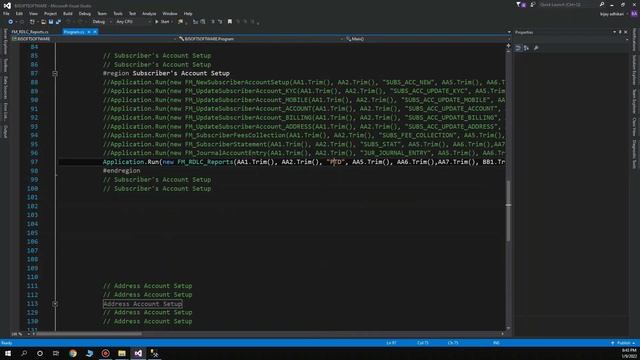640x360 pixels.
Task: Open Chrome from the taskbar
Action: coord(73,353)
